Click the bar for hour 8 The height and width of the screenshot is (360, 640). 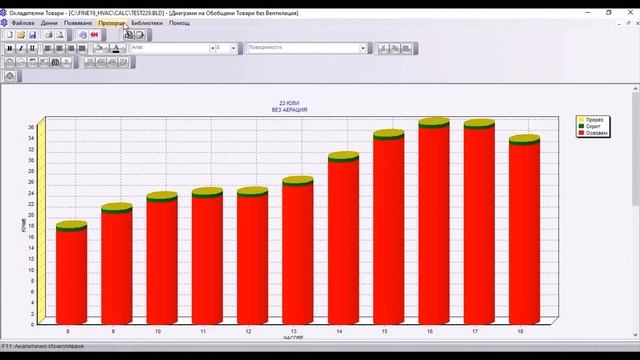71,273
